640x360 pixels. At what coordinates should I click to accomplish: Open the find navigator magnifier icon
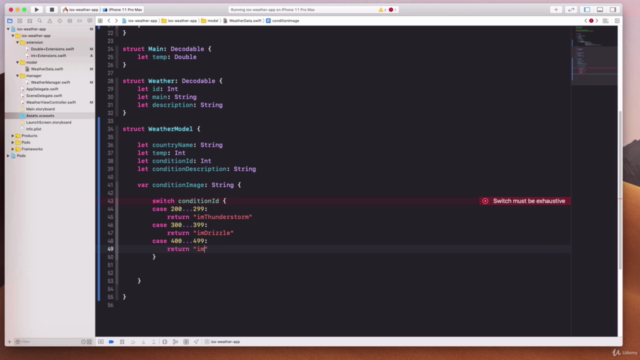coord(40,20)
